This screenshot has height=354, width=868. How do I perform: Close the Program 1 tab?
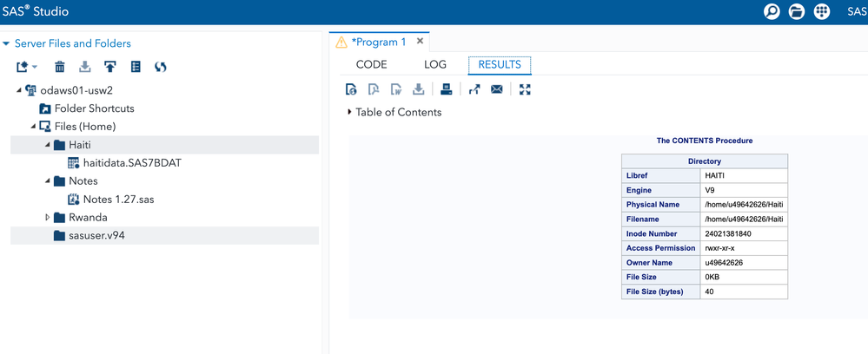point(420,41)
